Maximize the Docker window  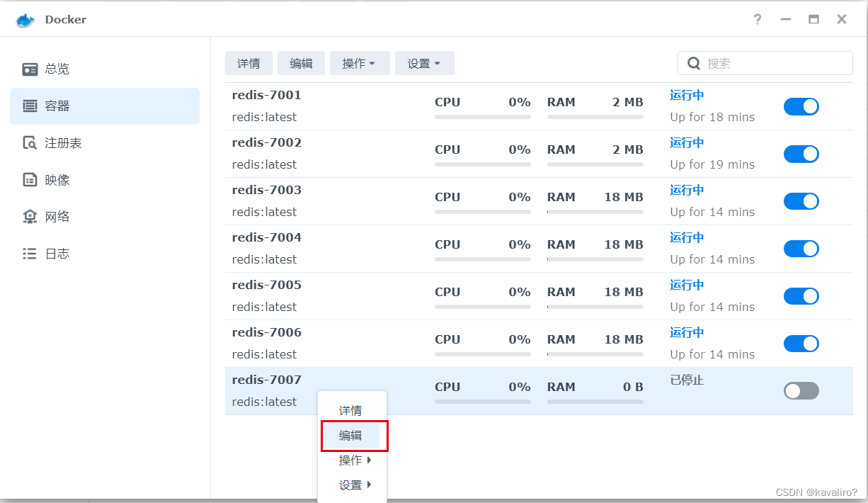(x=814, y=20)
